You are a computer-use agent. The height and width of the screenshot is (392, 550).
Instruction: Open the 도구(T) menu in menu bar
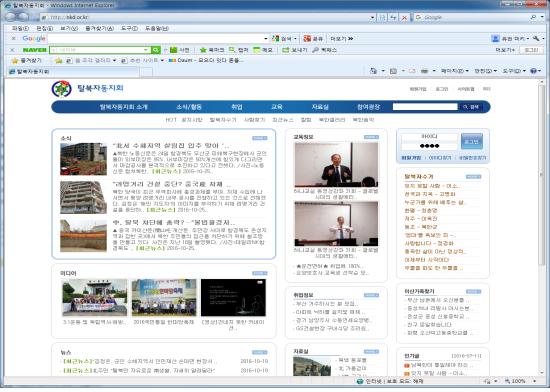click(x=129, y=28)
